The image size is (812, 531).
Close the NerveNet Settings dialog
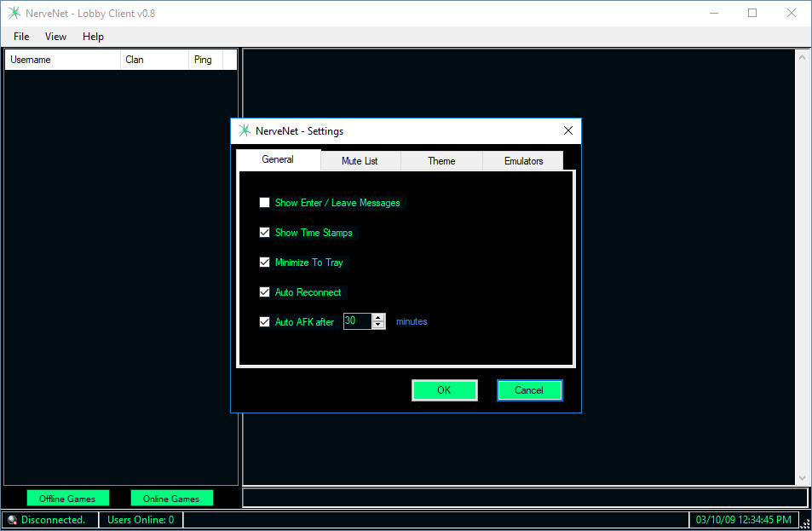point(568,130)
